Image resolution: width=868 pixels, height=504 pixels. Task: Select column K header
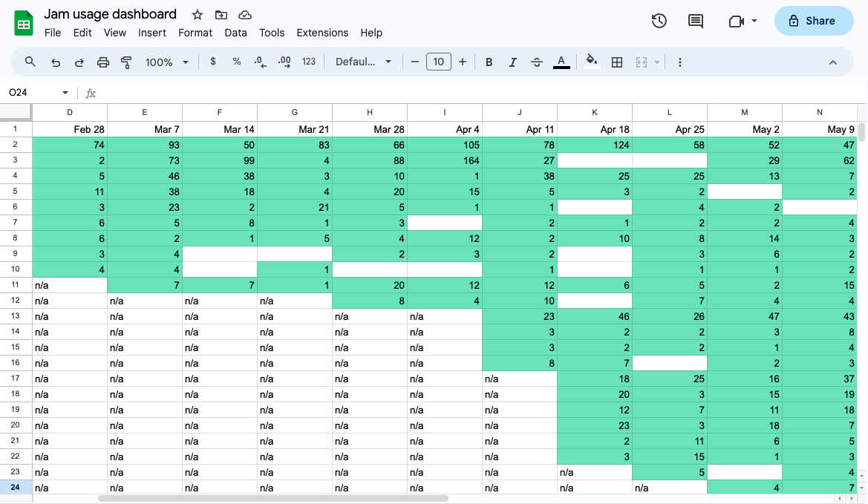click(x=595, y=112)
